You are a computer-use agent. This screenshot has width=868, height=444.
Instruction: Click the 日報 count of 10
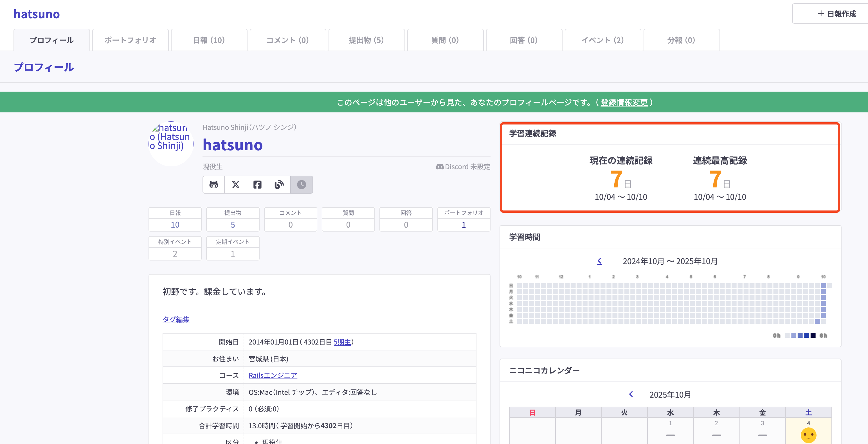[175, 225]
